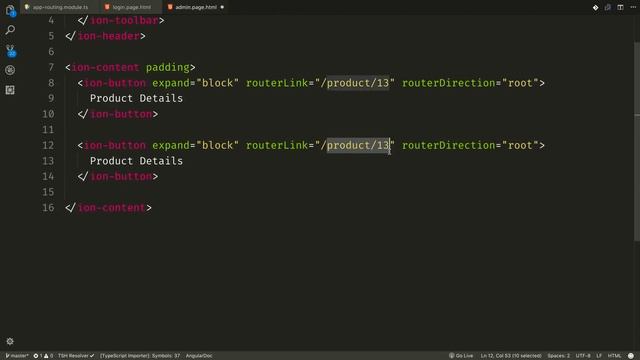Click line number 16 in the gutter

click(48, 208)
